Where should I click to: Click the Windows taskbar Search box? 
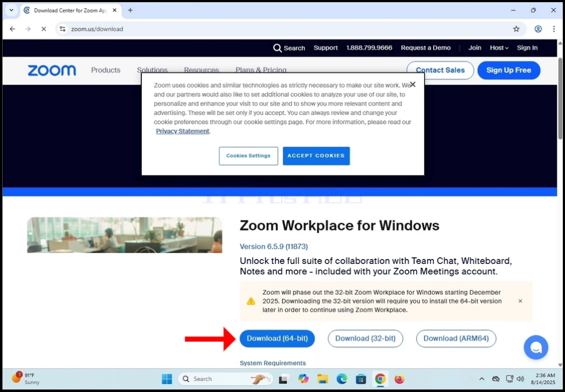tap(225, 379)
